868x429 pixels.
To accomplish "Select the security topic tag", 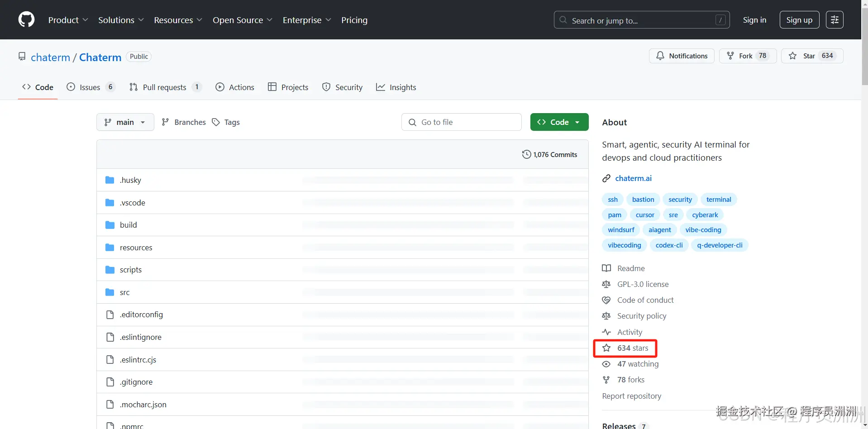I will 680,200.
